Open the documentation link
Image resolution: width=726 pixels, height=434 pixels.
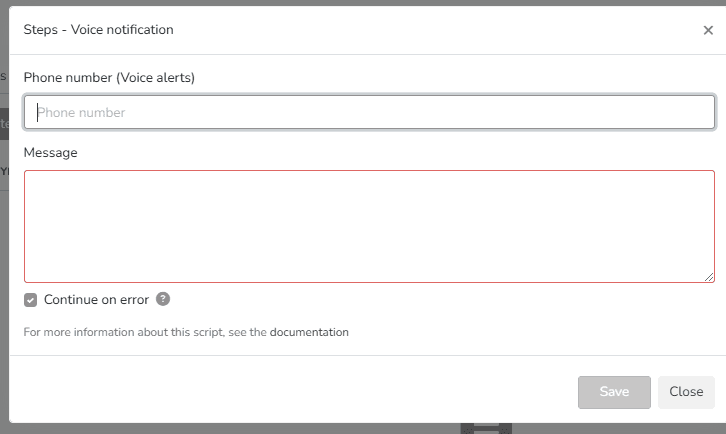[x=309, y=332]
